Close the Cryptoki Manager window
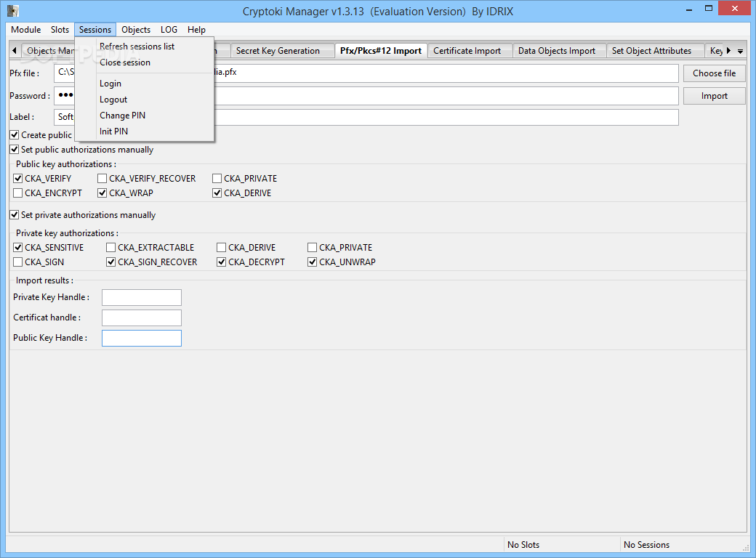The image size is (756, 558). [735, 8]
